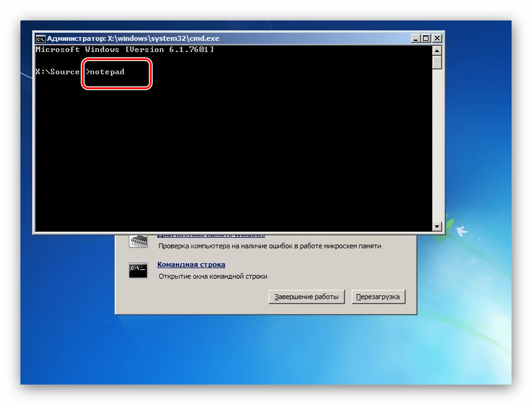Image resolution: width=532 pixels, height=405 pixels.
Task: Click the memory diagnostics chip icon
Action: [137, 241]
